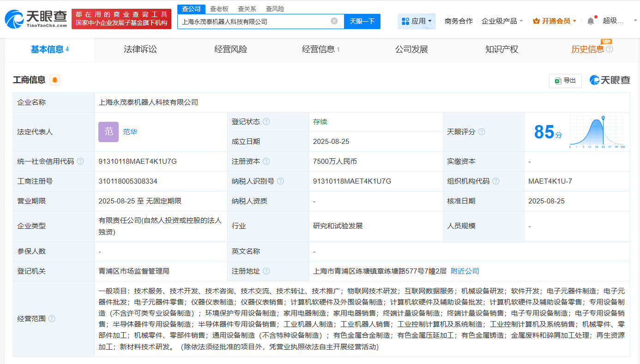This screenshot has width=640, height=364.
Task: Open the 开通会员 membership dropdown
Action: (555, 21)
